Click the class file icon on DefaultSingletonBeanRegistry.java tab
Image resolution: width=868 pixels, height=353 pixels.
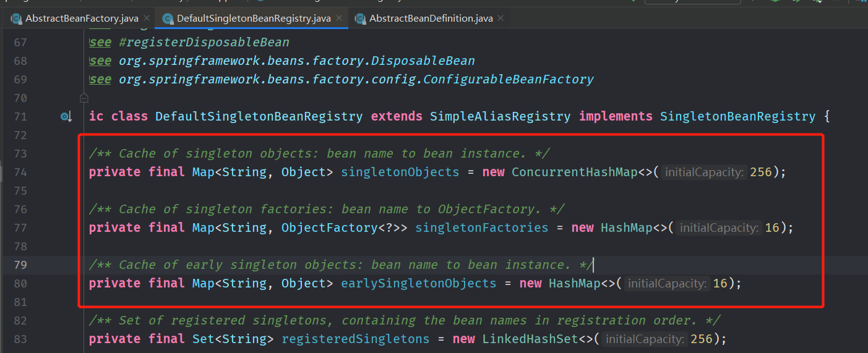pyautogui.click(x=168, y=19)
